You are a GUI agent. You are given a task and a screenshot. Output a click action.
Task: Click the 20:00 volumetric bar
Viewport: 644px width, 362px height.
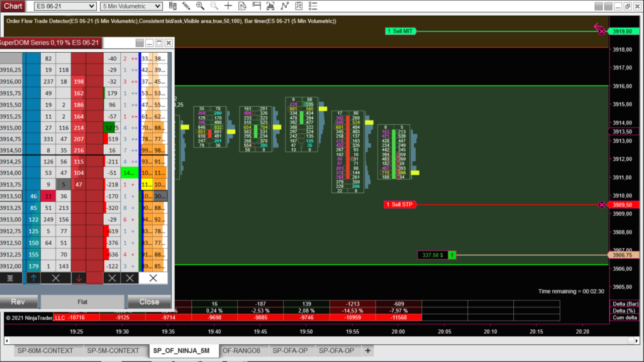(394, 152)
